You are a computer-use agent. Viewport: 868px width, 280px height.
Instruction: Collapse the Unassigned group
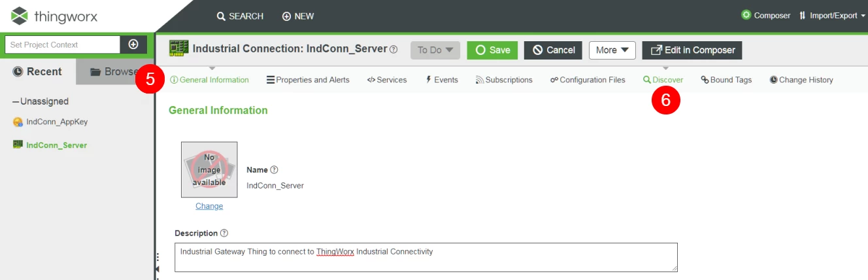41,101
